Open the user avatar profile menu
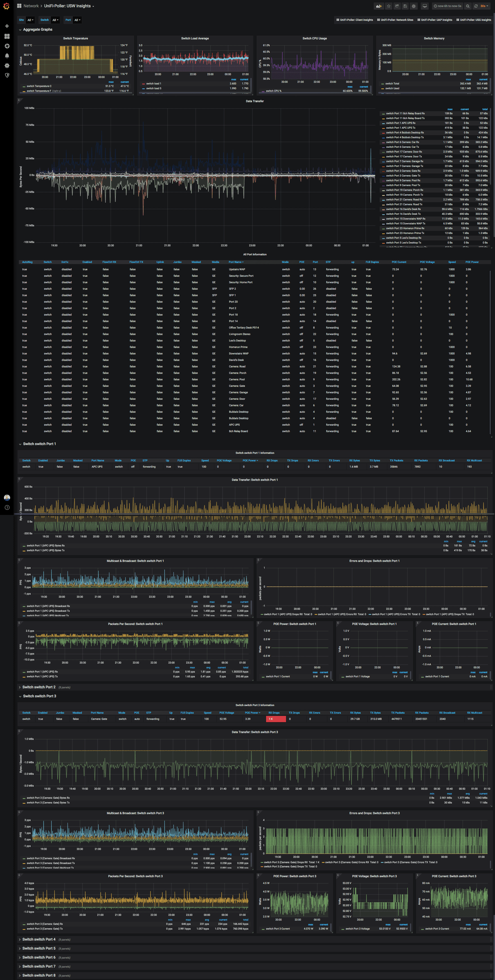This screenshot has height=980, width=495. [7, 498]
